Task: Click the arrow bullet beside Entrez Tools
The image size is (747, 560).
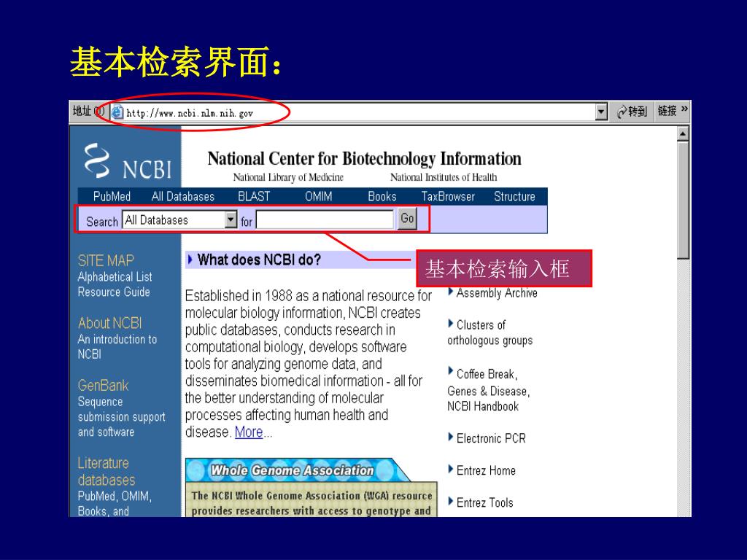Action: [x=451, y=501]
